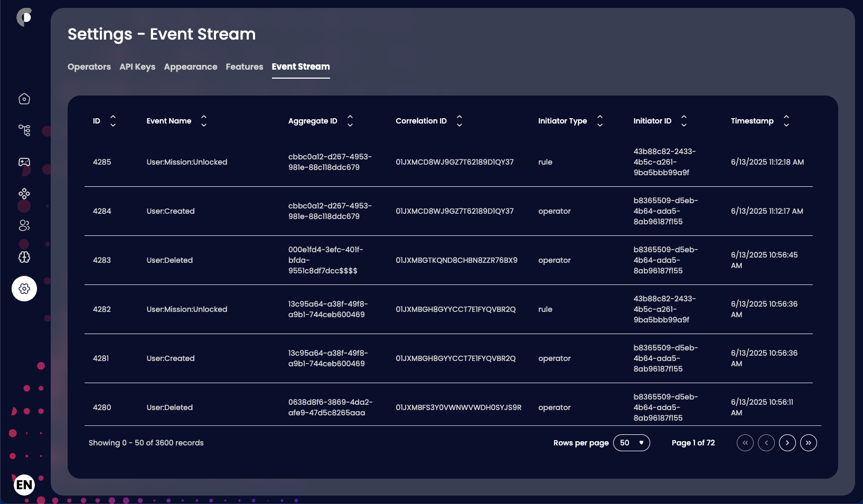This screenshot has height=504, width=863.
Task: Click the highlighted settings gear icon
Action: (x=24, y=289)
